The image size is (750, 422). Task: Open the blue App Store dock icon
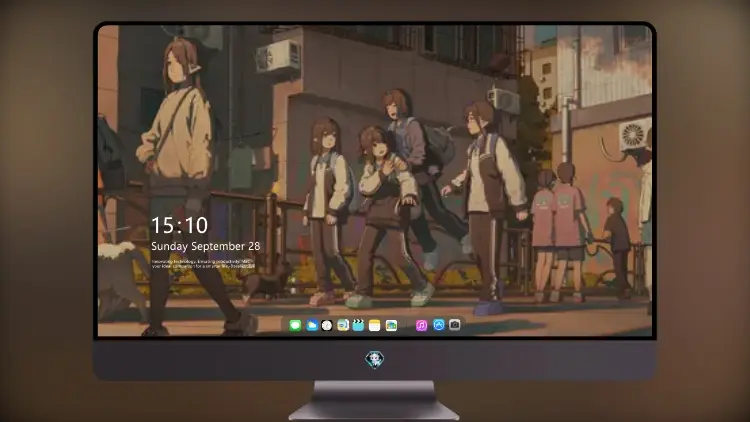(439, 325)
